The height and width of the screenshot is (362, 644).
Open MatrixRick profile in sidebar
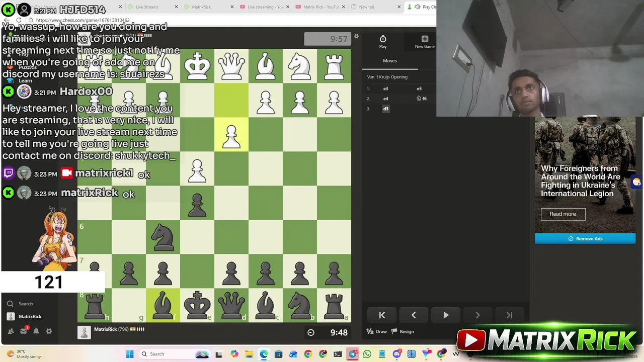click(x=24, y=316)
